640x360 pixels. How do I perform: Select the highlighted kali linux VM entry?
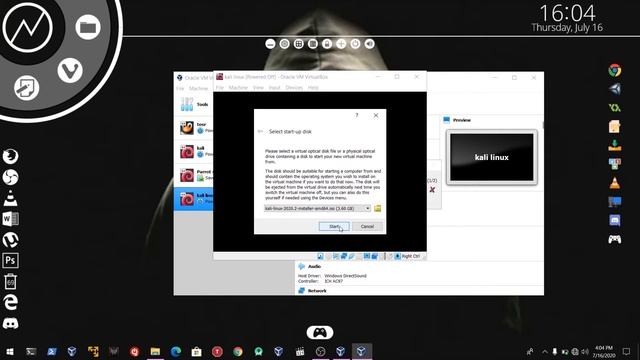click(194, 199)
